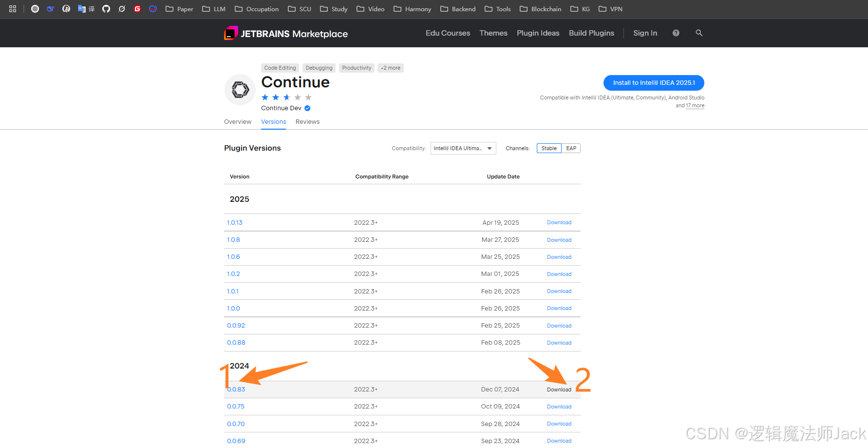
Task: Open the LLM bookmark folder
Action: [214, 9]
